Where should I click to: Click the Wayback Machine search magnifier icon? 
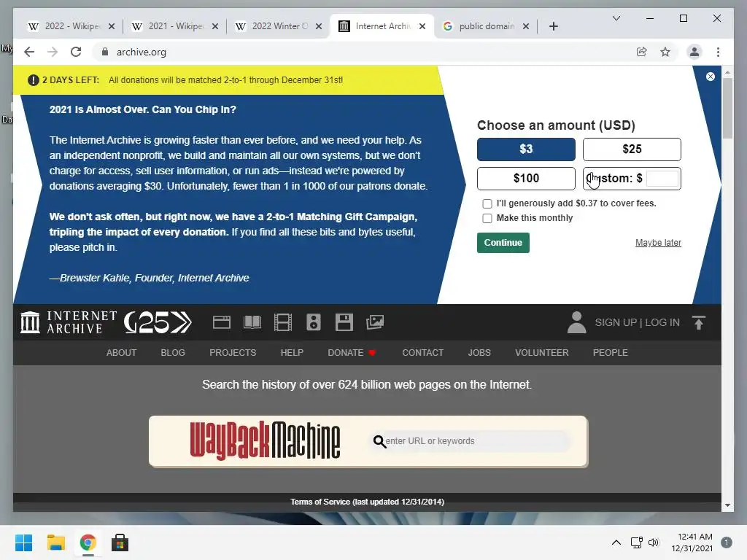pyautogui.click(x=379, y=441)
